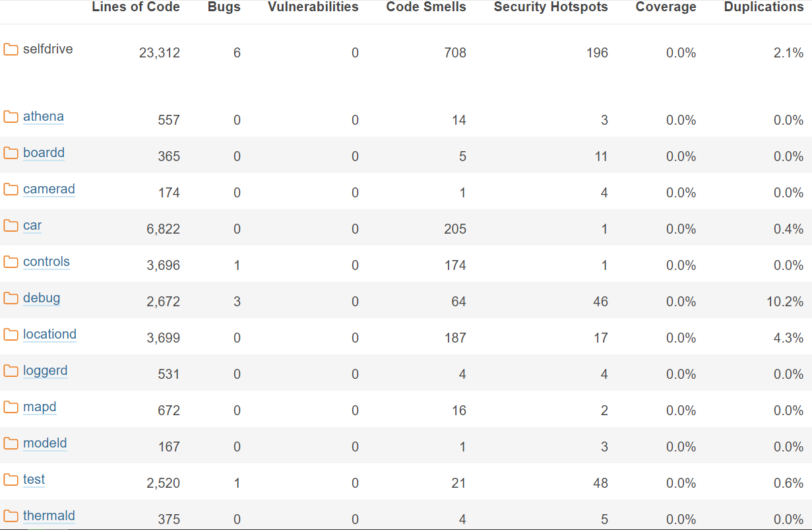Image resolution: width=812 pixels, height=530 pixels.
Task: Open the modeld directory link
Action: pos(45,444)
